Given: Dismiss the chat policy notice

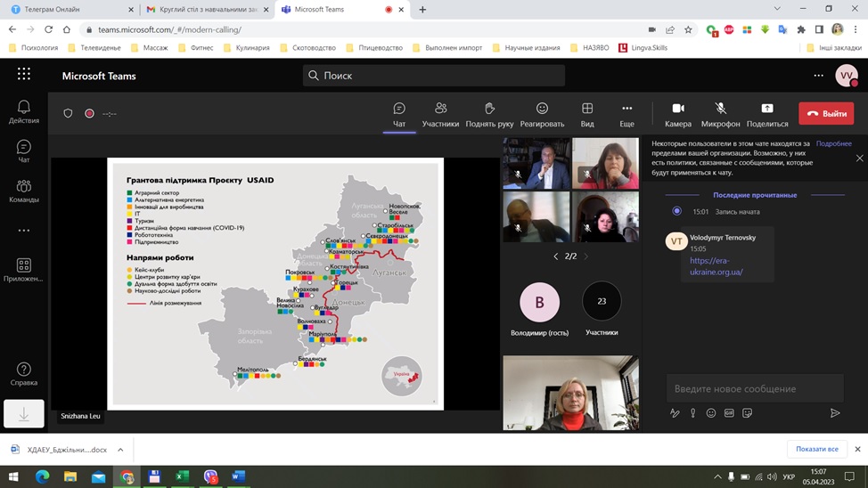Looking at the screenshot, I should click(859, 159).
